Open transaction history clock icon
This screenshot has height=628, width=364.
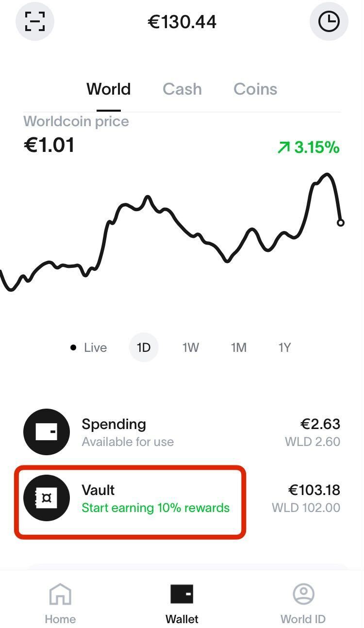[329, 21]
